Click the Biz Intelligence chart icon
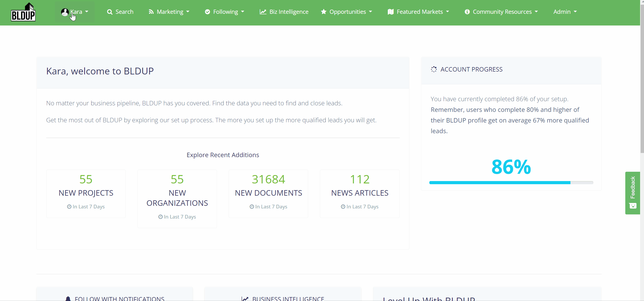 pos(263,12)
